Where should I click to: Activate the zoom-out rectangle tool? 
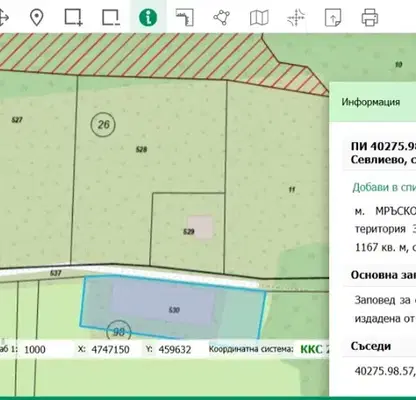[111, 17]
